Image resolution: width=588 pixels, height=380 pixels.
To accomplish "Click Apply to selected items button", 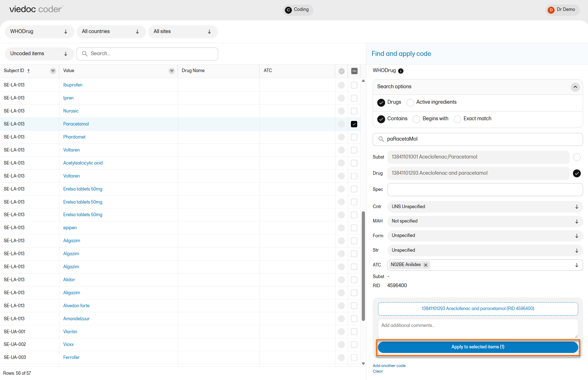I will 478,347.
